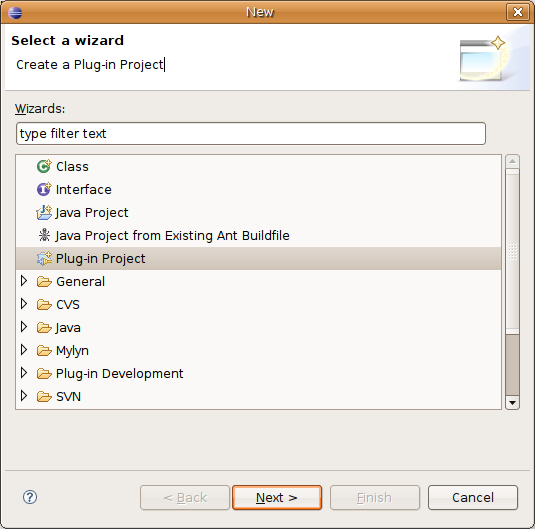The height and width of the screenshot is (529, 535).
Task: Expand the General category
Action: click(24, 281)
